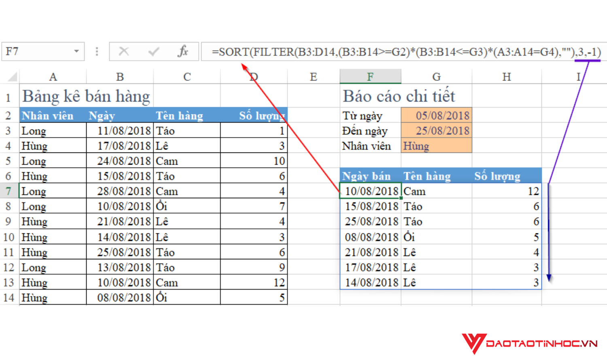Click the column separator icon area between Name Box and formula bar
Viewport: 607px width, 364px height.
pos(97,51)
